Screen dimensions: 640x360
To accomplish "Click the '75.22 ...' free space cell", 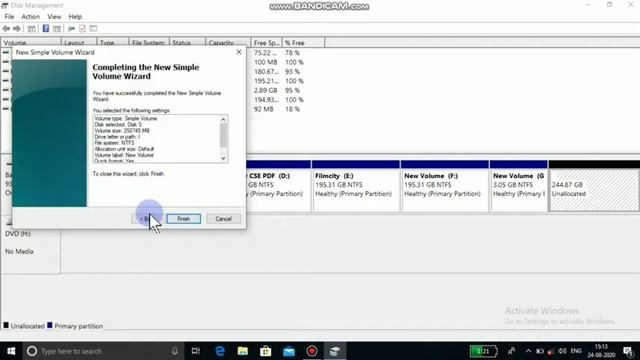I will [265, 53].
